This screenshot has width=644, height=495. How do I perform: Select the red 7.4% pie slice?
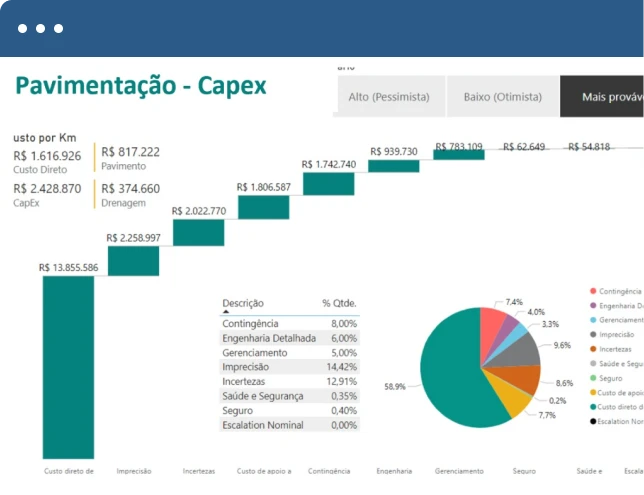493,323
